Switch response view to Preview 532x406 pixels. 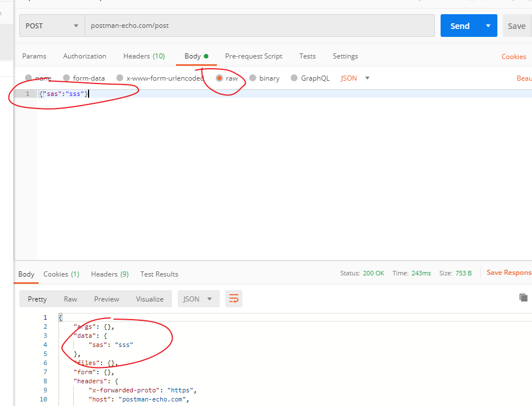[107, 299]
